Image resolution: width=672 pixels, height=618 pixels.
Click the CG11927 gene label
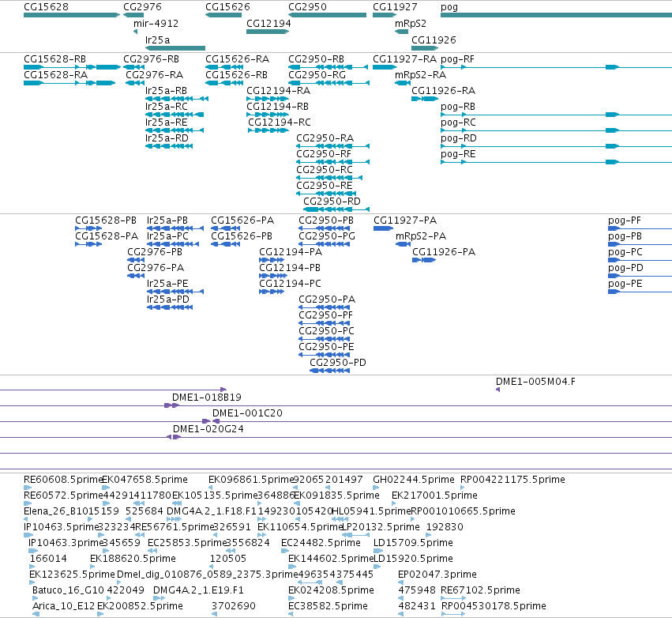pyautogui.click(x=395, y=7)
